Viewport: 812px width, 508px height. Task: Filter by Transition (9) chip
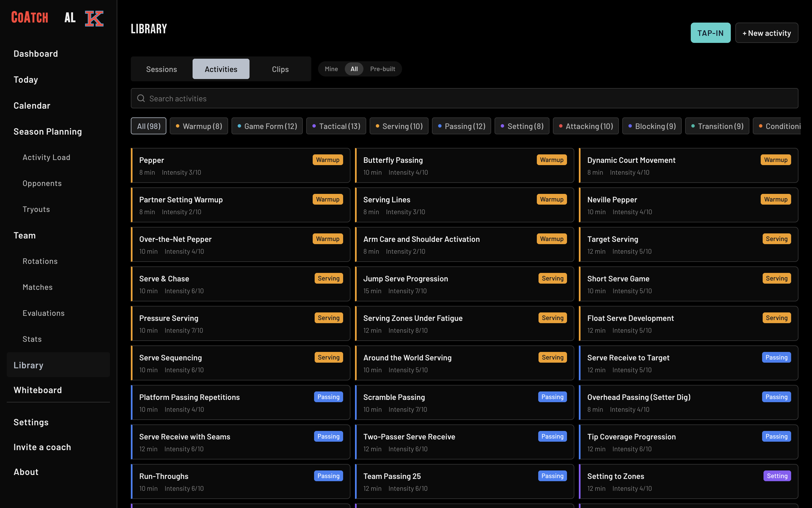tap(717, 126)
